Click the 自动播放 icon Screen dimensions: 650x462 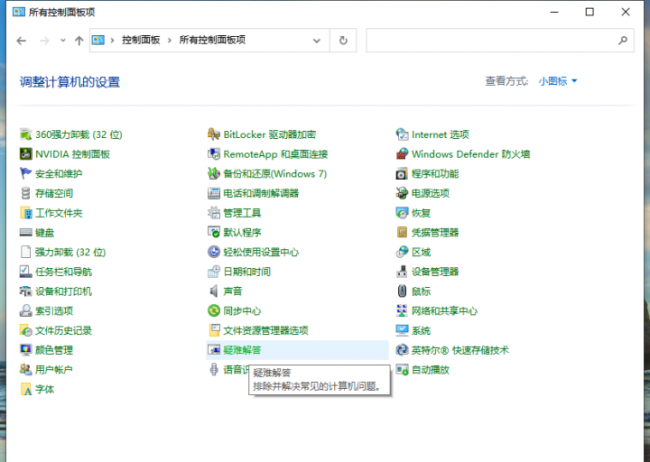(402, 370)
